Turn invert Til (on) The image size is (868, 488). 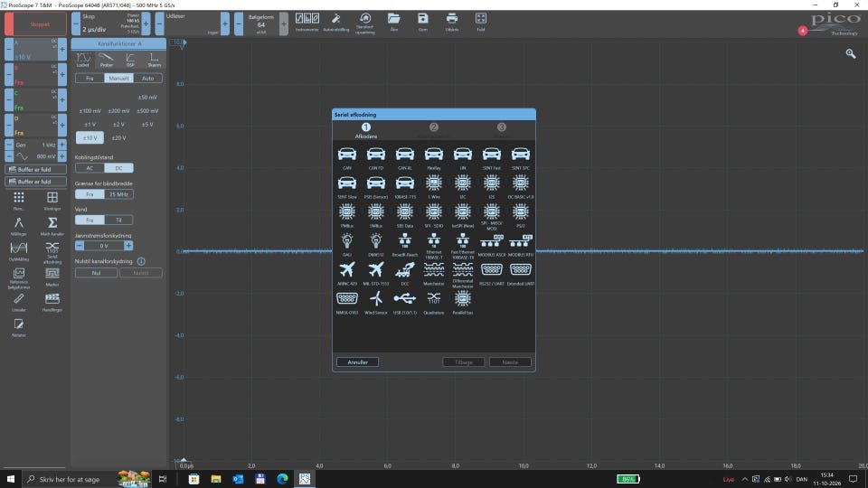click(118, 221)
